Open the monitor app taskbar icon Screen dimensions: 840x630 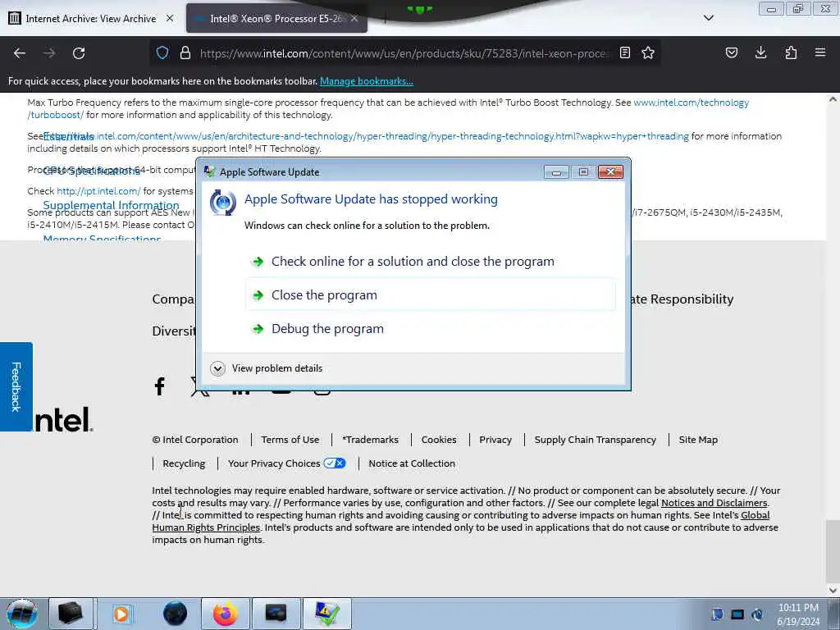[276, 614]
